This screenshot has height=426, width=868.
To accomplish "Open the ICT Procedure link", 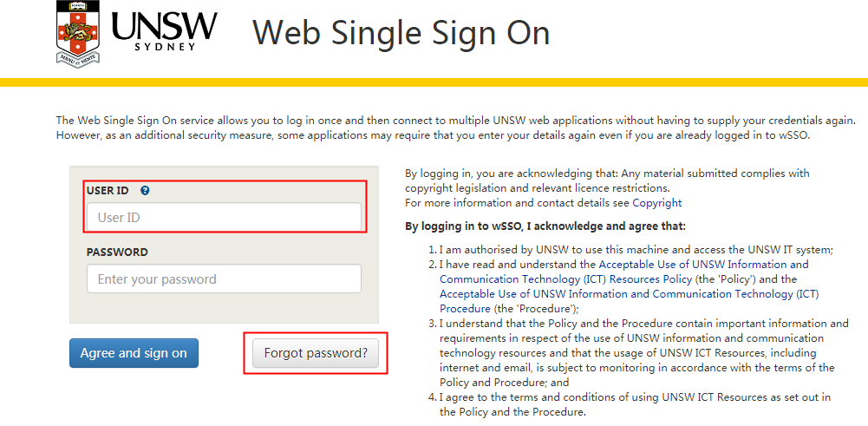I will tap(629, 301).
